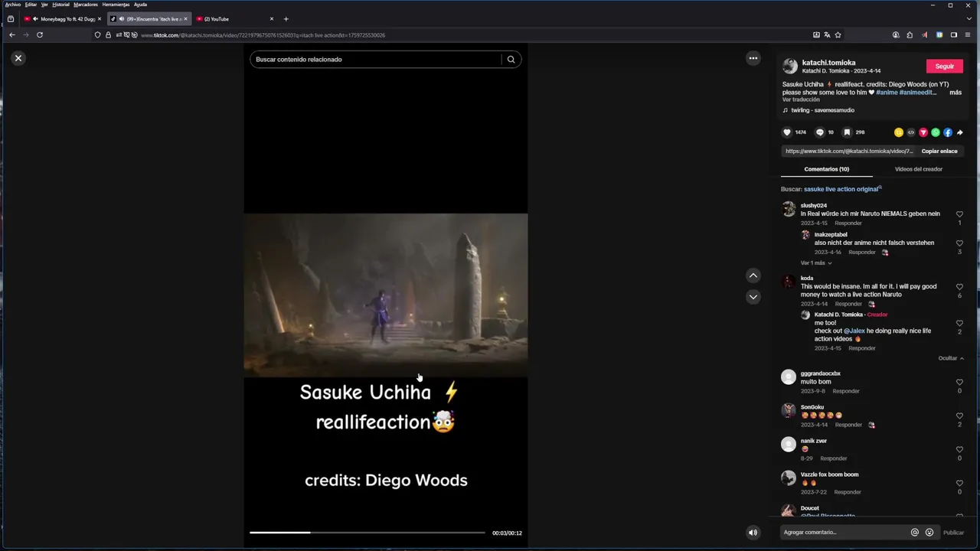Image resolution: width=980 pixels, height=551 pixels.
Task: Open the #animeedit hashtag
Action: (x=917, y=93)
